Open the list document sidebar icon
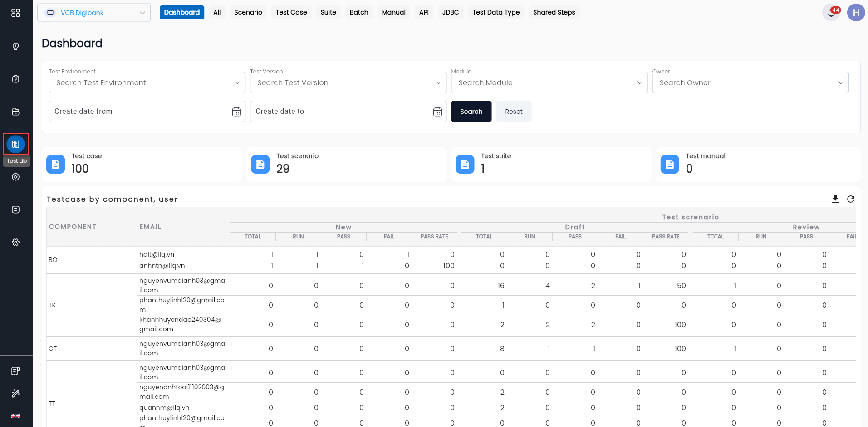868x427 pixels. point(16,209)
